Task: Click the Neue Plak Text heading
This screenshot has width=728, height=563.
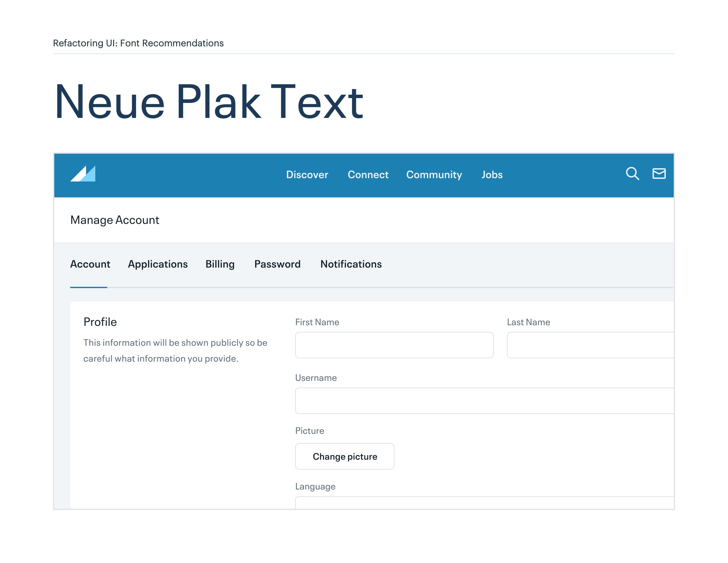Action: pyautogui.click(x=209, y=102)
